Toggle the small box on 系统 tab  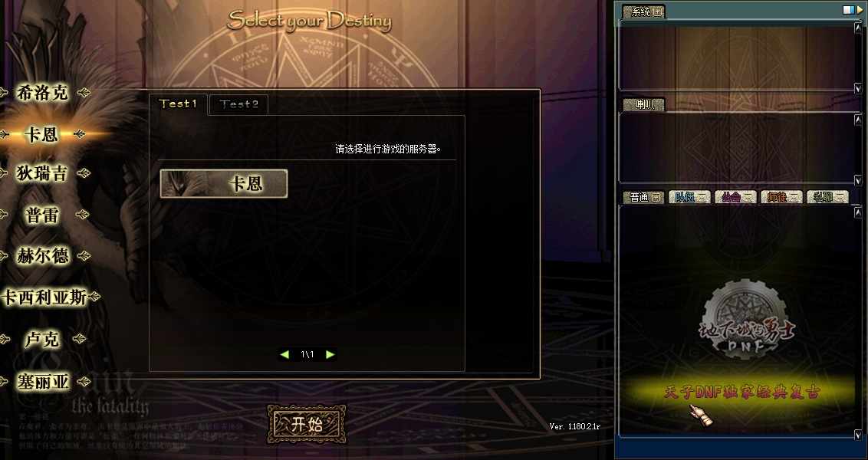click(657, 11)
